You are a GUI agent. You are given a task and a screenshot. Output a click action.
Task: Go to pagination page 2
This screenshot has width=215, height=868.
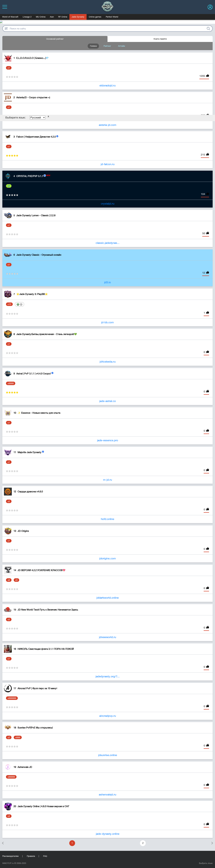click(x=143, y=843)
